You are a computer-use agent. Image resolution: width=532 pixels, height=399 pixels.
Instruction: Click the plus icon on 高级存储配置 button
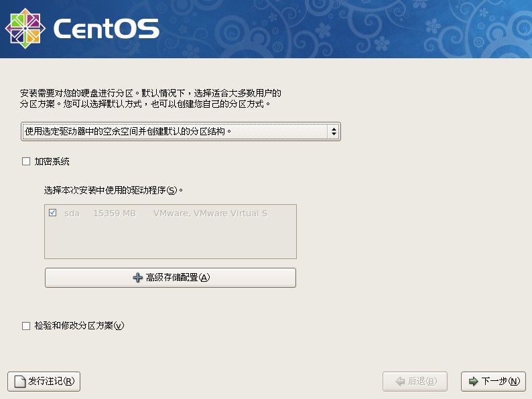coord(138,278)
